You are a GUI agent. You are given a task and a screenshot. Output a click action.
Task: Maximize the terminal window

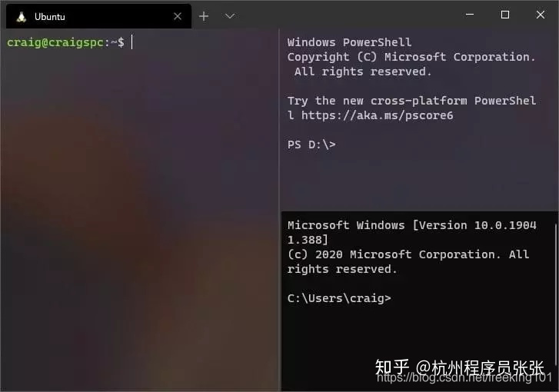click(505, 15)
